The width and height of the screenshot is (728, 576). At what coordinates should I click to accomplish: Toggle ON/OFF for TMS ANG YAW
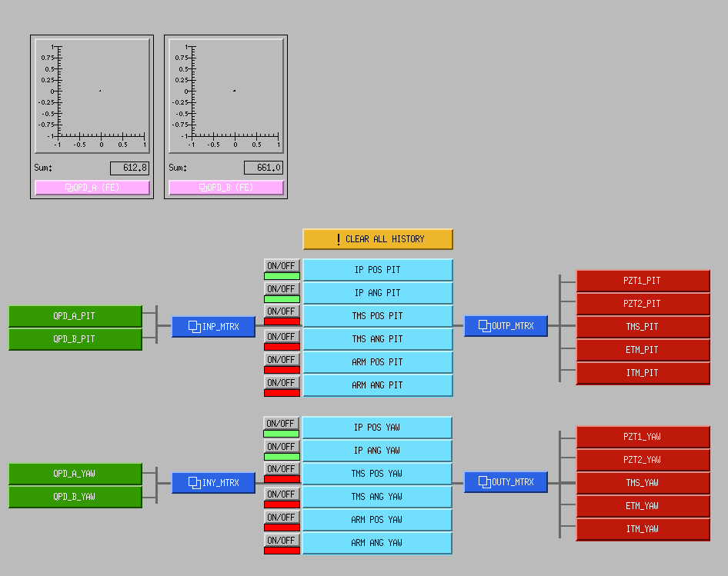point(282,494)
